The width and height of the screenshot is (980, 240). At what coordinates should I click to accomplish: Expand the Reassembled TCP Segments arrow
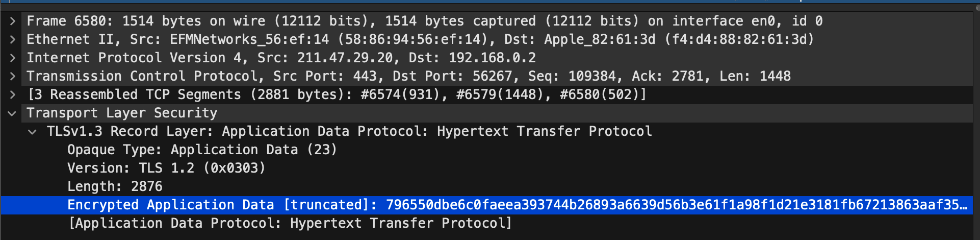pos(13,94)
